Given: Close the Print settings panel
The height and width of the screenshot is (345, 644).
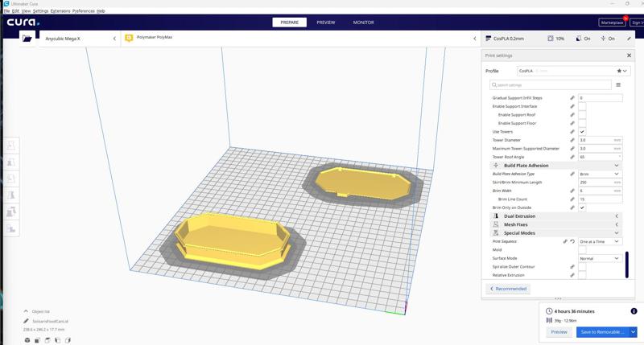Looking at the screenshot, I should click(x=629, y=55).
